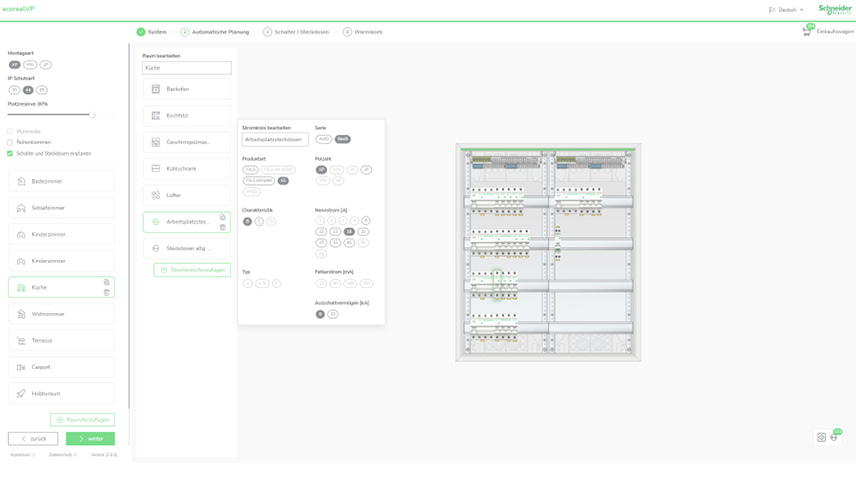The image size is (856, 482).
Task: Go to the Automatische Planung step
Action: click(x=215, y=32)
